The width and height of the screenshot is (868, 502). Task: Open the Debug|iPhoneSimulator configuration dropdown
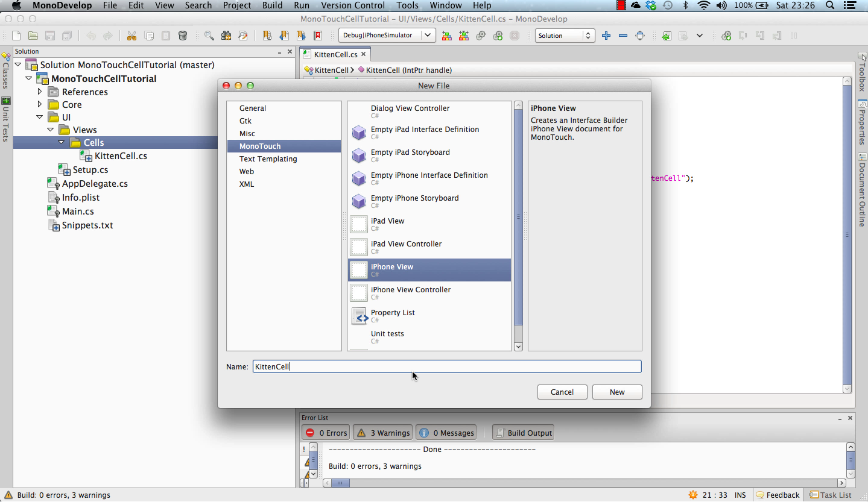tap(387, 35)
